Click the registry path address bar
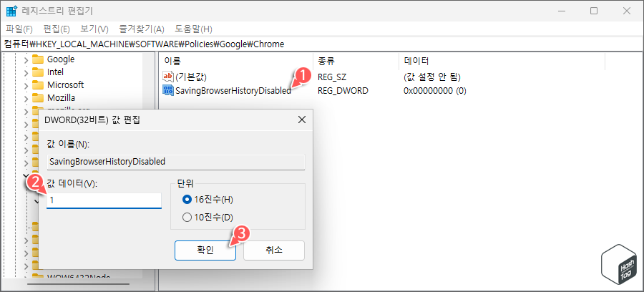 (322, 44)
